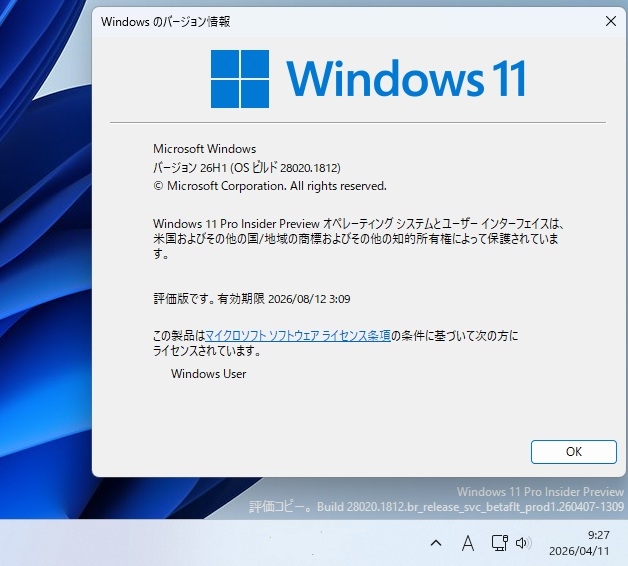Click the expiry text '評価版です。有効期限 2026/08/12 3:09'

[252, 299]
